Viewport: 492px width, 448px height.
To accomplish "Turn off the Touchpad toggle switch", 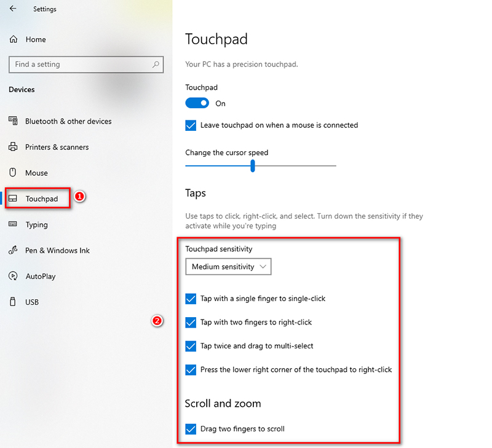I will point(197,103).
